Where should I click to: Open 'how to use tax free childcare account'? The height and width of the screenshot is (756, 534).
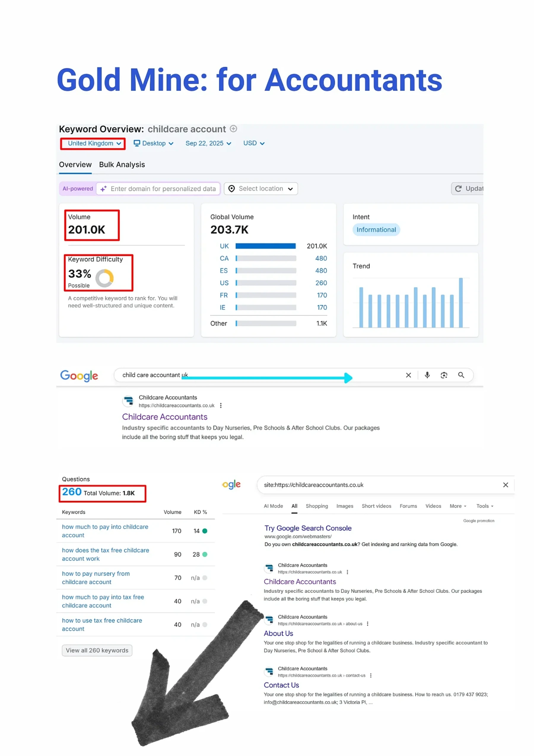tap(102, 625)
